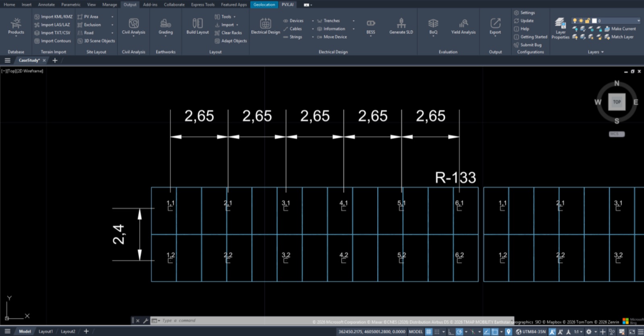Open the WCS dropdown under ViewCube
The width and height of the screenshot is (644, 336).
(617, 134)
